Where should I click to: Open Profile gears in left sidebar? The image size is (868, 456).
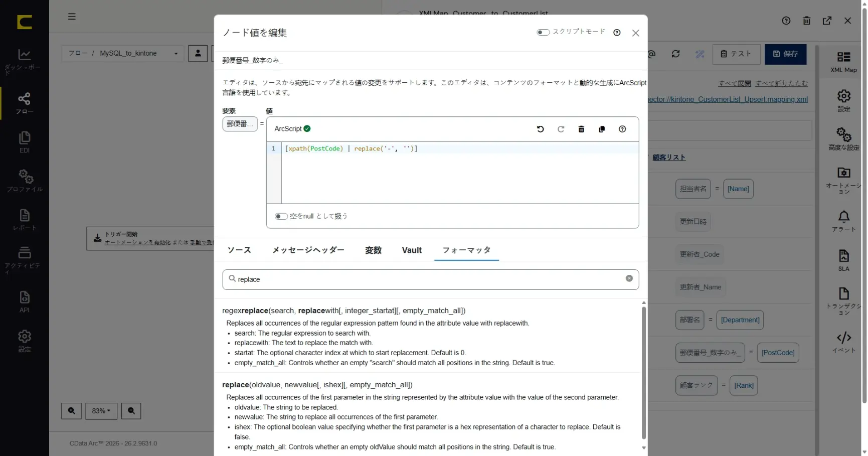coord(24,181)
